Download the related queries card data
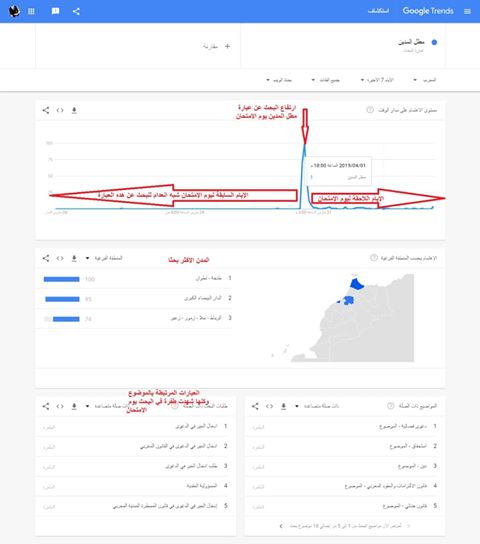 [74, 406]
